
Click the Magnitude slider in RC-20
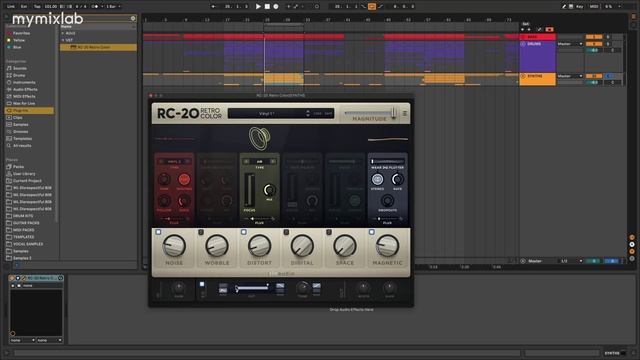point(371,113)
